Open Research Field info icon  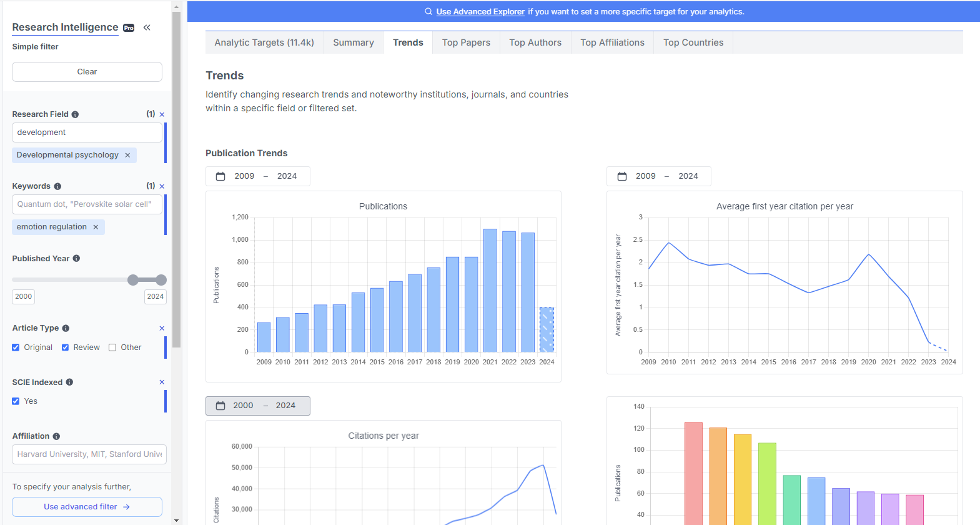coord(75,114)
